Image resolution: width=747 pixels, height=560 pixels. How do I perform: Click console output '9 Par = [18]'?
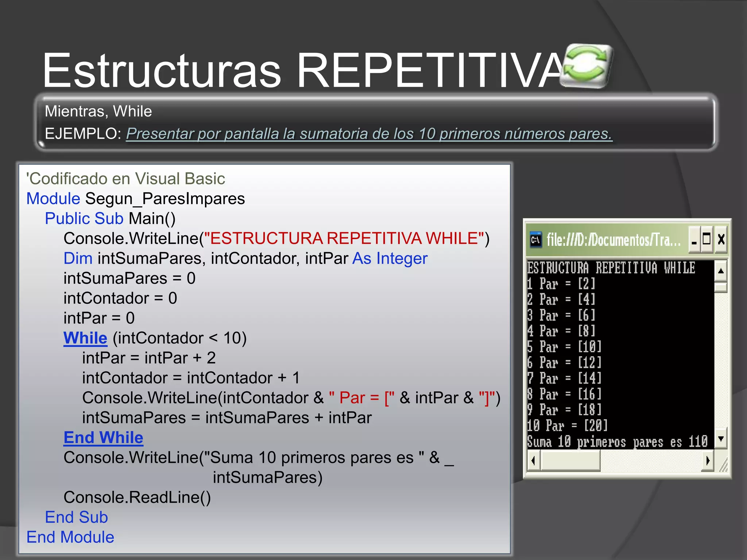(565, 410)
